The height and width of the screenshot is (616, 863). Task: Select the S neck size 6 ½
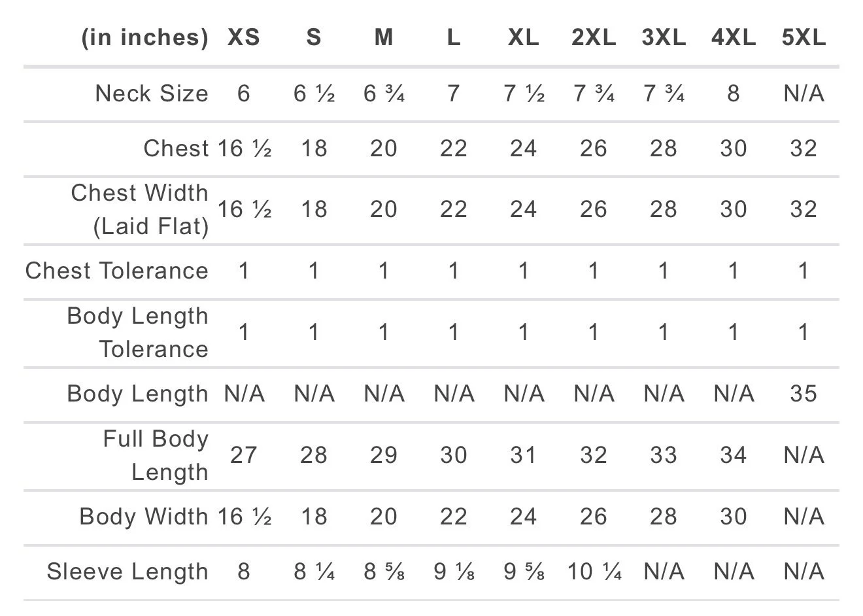pos(314,94)
